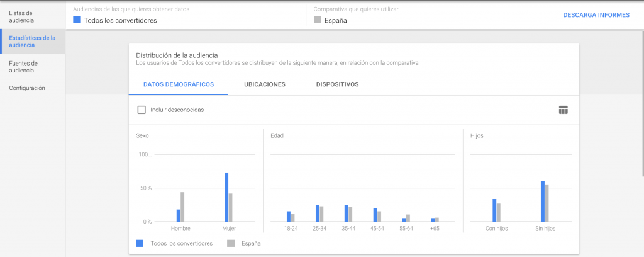Click the '35-44' age label
The height and width of the screenshot is (257, 644).
(348, 228)
